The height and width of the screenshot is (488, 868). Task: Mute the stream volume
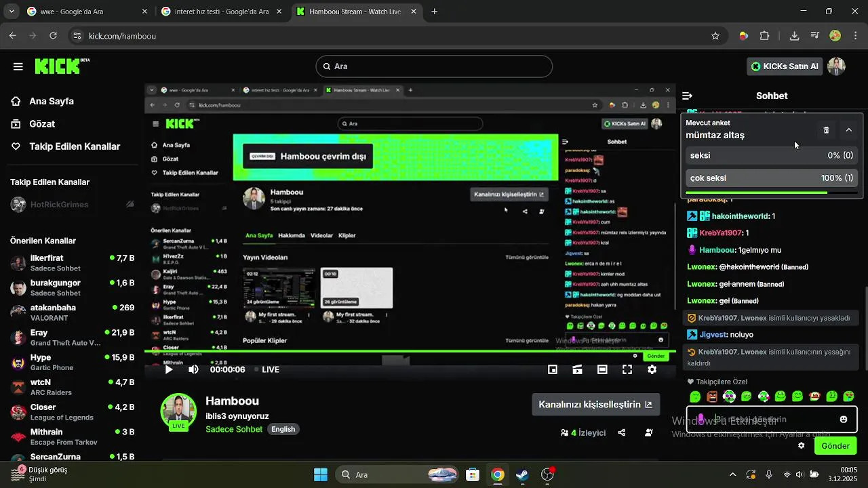pyautogui.click(x=194, y=369)
